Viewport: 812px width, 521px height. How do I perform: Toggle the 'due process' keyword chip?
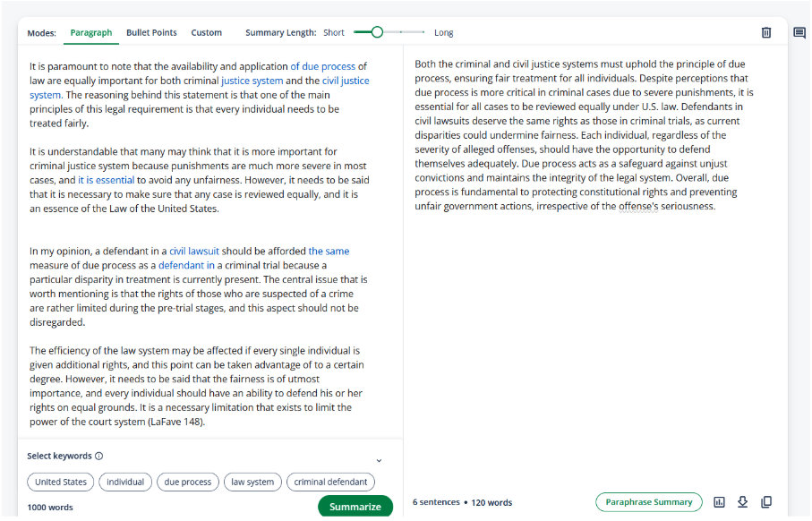(190, 482)
